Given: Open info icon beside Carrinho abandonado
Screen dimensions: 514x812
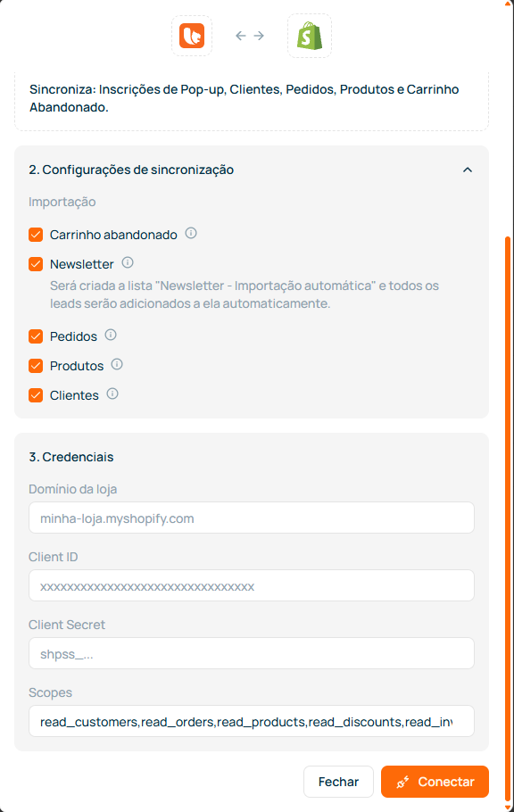Looking at the screenshot, I should point(191,233).
